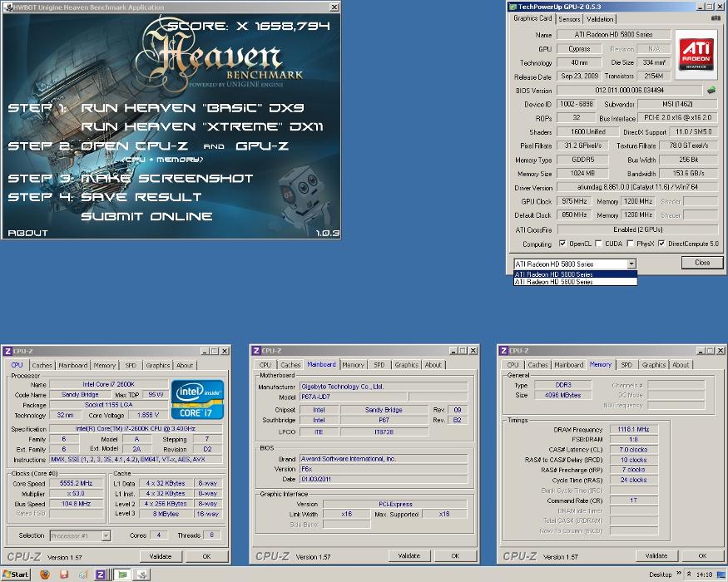Click Save Result in Heaven window
The height and width of the screenshot is (582, 728).
pyautogui.click(x=141, y=197)
